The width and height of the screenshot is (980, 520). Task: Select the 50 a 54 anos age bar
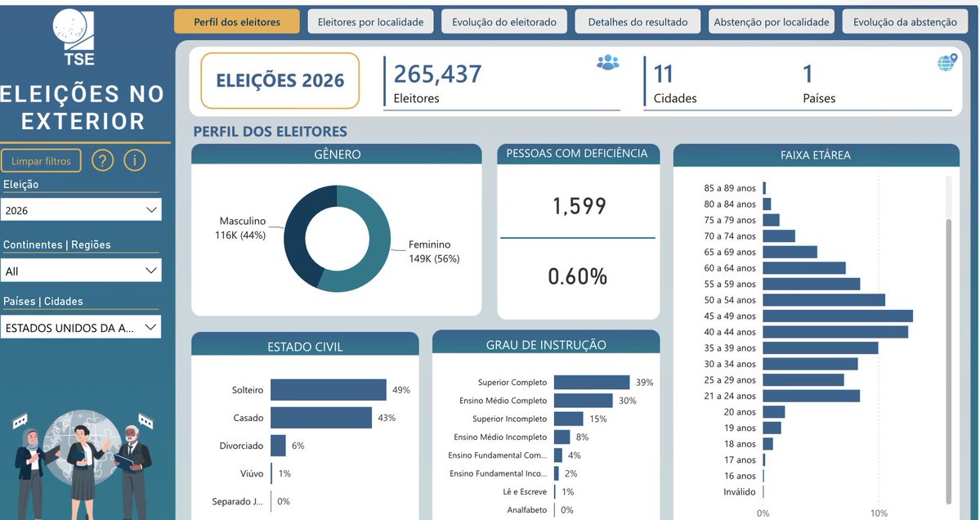click(x=825, y=300)
